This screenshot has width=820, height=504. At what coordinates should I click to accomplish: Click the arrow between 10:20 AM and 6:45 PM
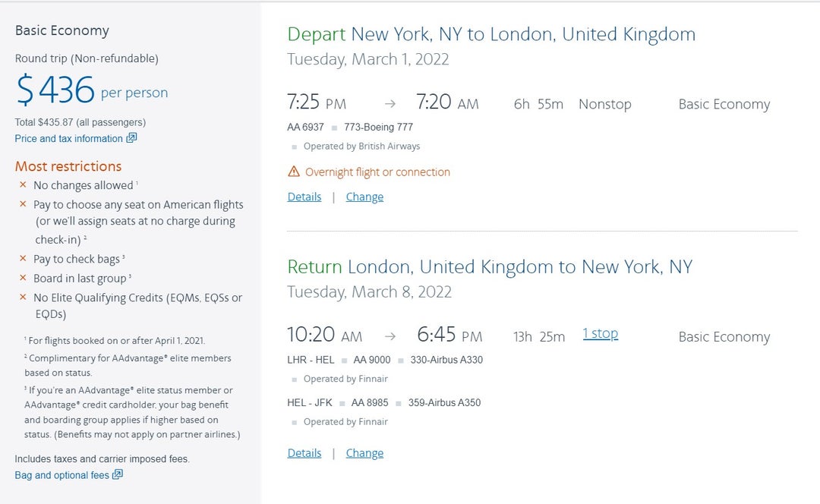tap(389, 335)
